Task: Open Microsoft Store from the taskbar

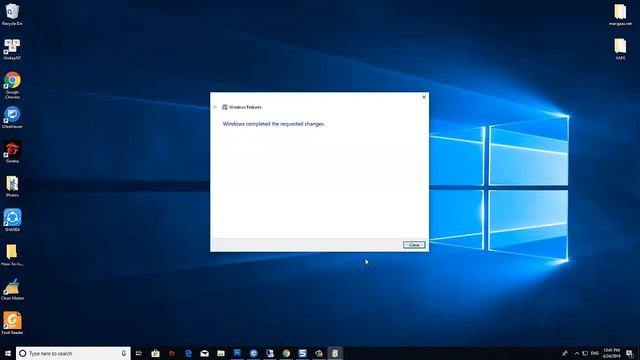Action: coord(156,353)
